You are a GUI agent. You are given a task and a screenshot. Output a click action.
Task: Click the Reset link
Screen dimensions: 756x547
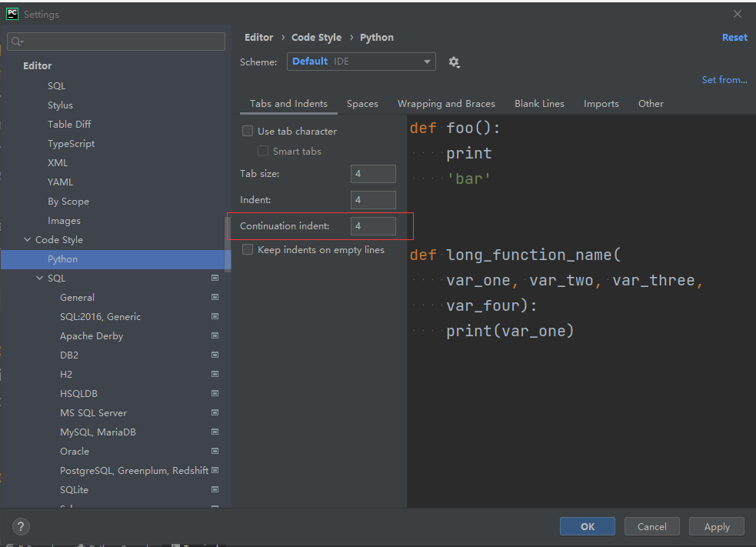pyautogui.click(x=734, y=37)
